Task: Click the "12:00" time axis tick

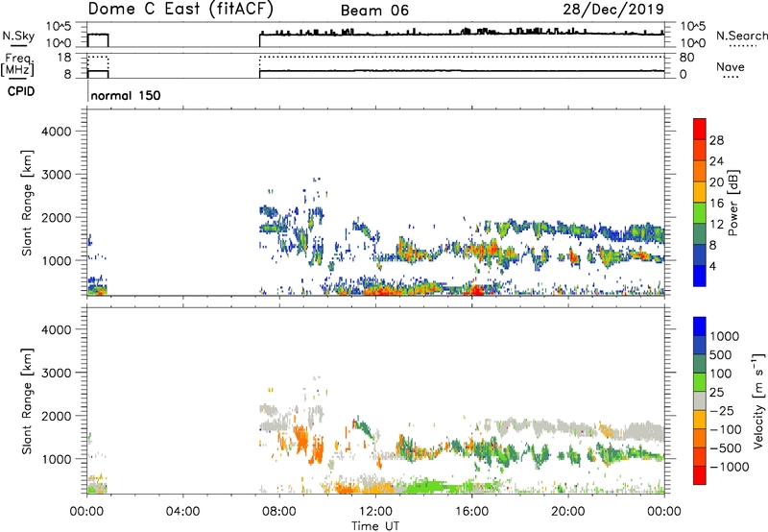Action: pos(375,512)
